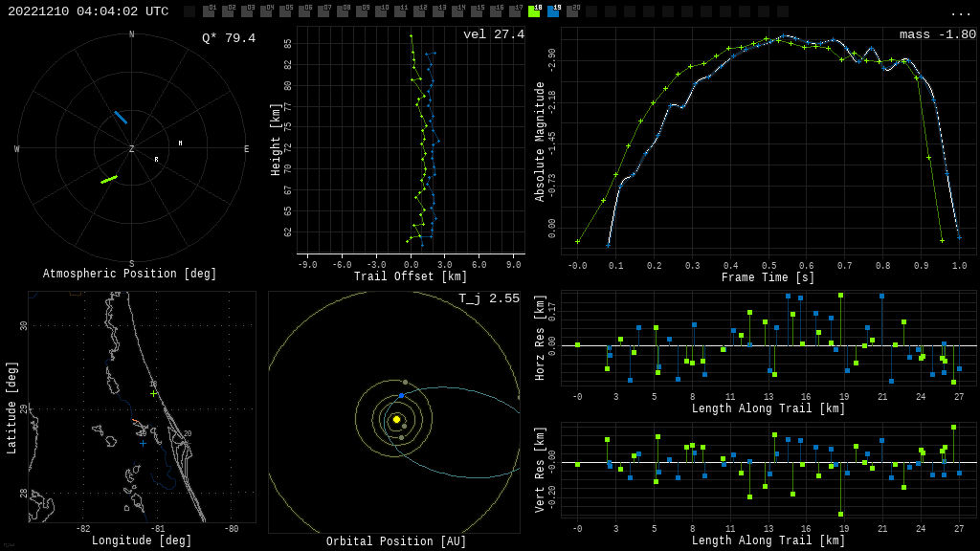Select the station 10 box
The width and height of the screenshot is (980, 551).
tap(381, 11)
